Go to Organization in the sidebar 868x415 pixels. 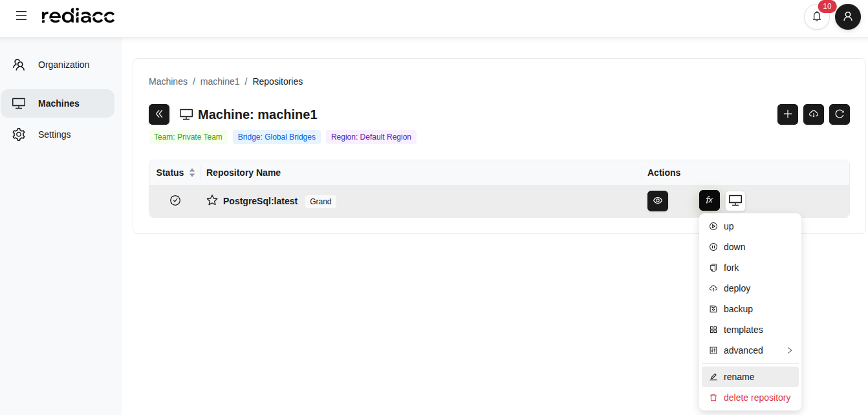63,65
